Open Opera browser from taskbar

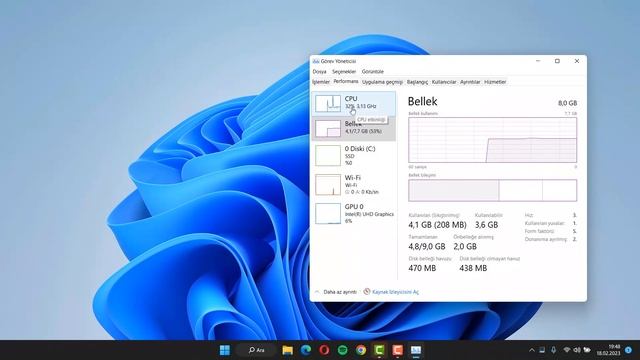pos(324,350)
